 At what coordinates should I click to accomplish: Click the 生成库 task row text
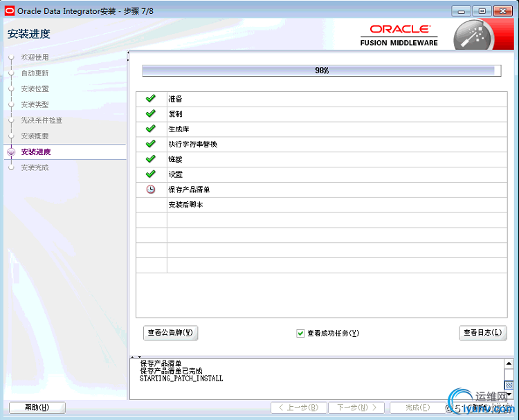coord(179,129)
